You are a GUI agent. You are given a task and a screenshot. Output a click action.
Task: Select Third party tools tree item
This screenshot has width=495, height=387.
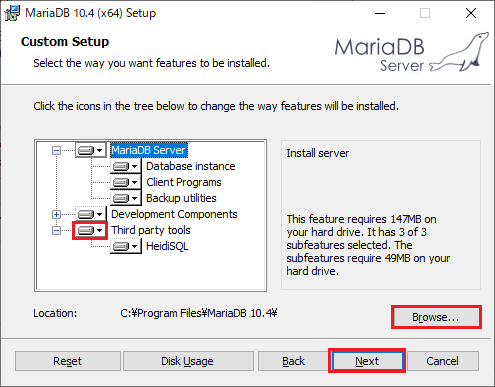coord(151,230)
